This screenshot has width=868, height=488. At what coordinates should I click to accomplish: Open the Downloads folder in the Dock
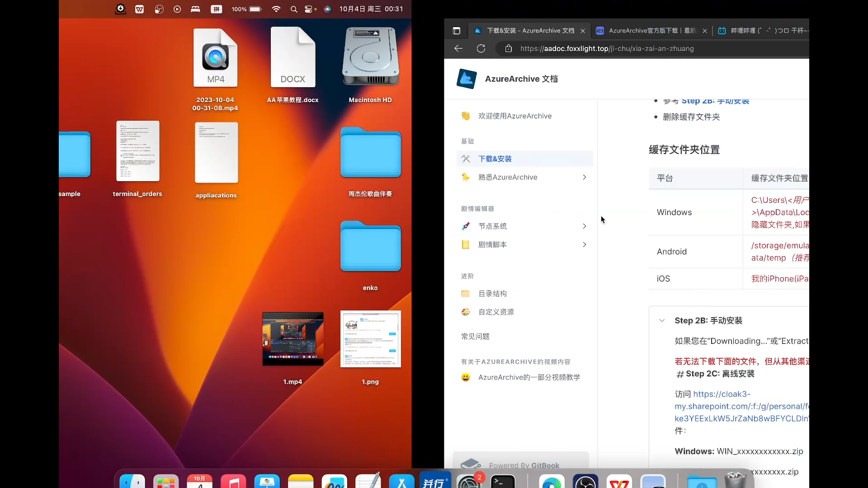tap(702, 481)
